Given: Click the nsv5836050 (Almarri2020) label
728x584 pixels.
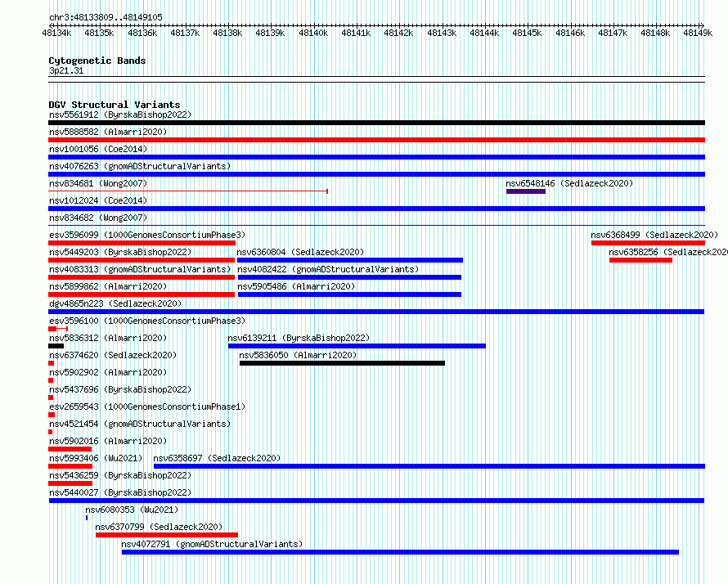Looking at the screenshot, I should (298, 355).
